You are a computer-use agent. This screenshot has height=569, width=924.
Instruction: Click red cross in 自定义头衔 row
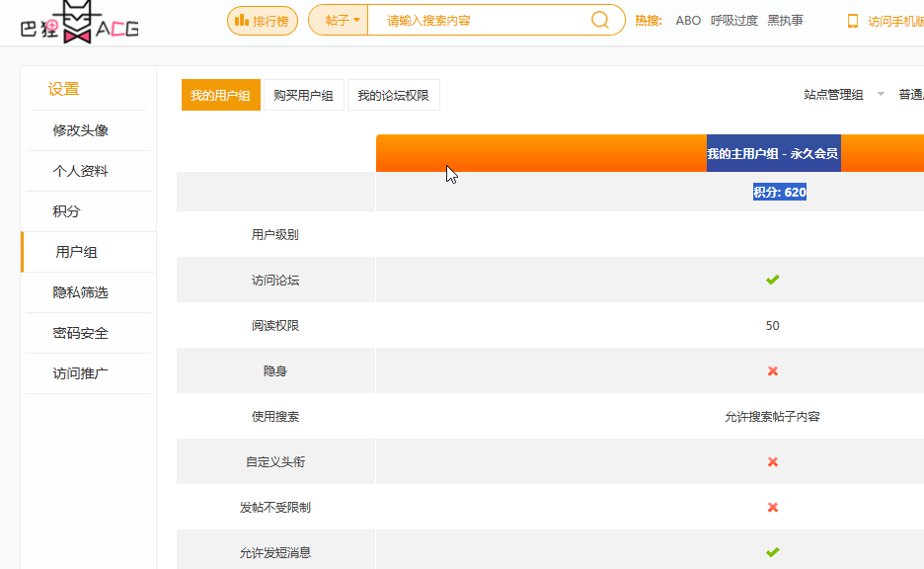point(773,461)
